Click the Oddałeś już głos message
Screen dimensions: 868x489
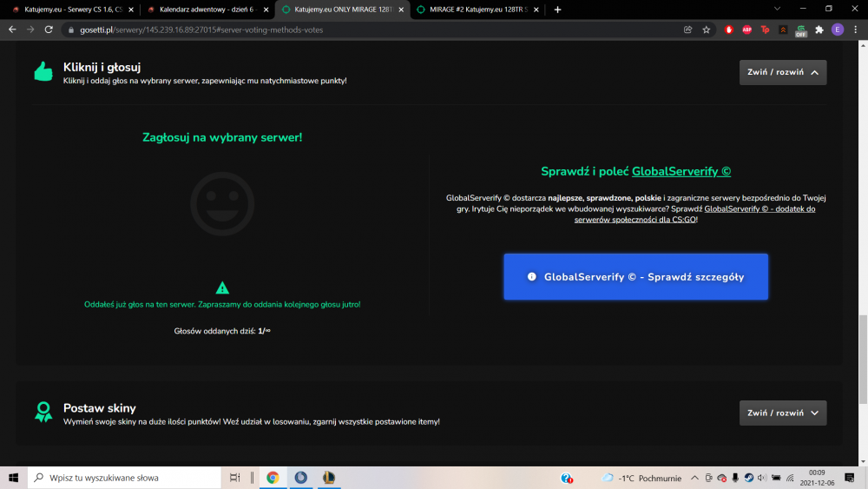coord(222,305)
